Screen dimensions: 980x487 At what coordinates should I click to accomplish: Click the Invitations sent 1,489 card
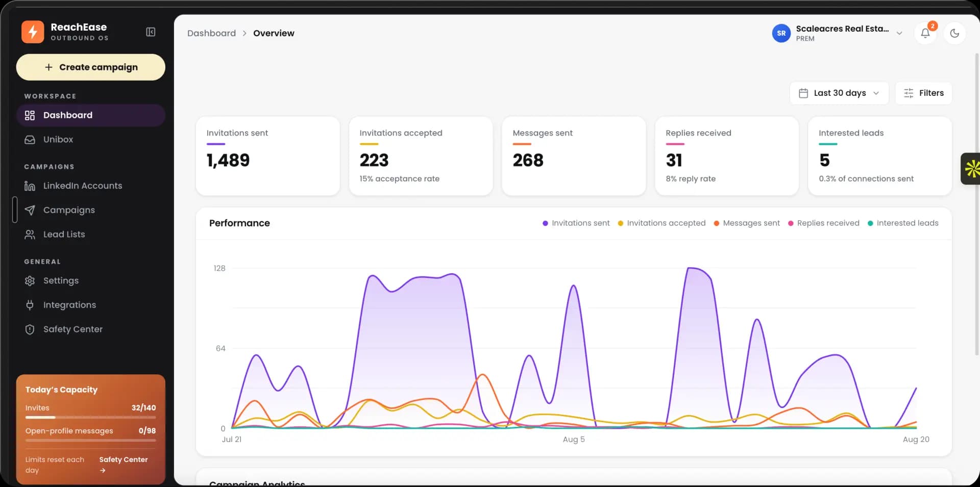[x=268, y=156]
